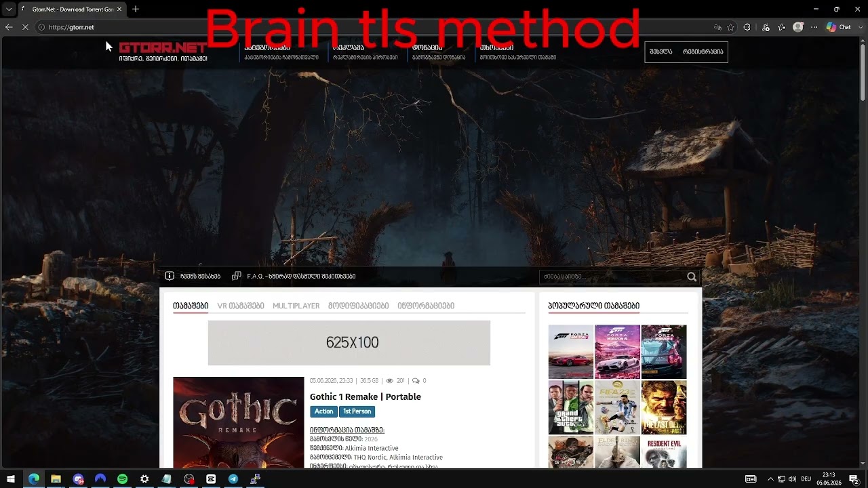868x488 pixels.
Task: Open the browser Settings and more menu
Action: (x=814, y=27)
